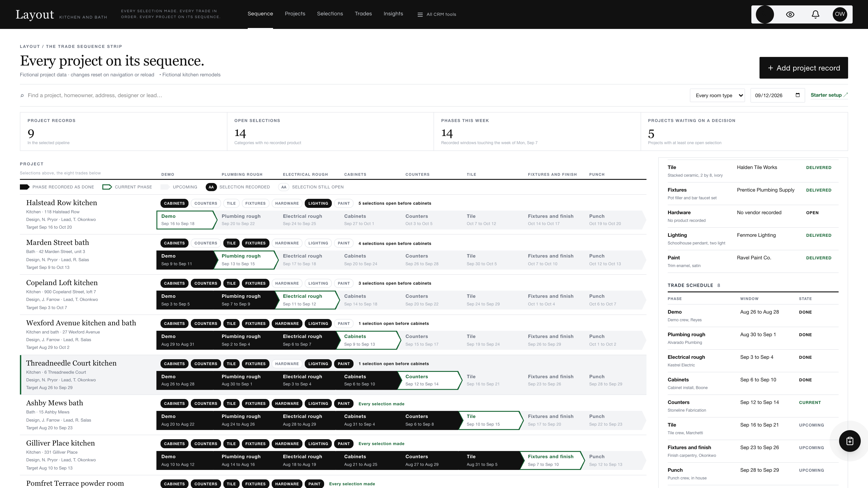Expand the Every room type dropdown

[x=717, y=95]
